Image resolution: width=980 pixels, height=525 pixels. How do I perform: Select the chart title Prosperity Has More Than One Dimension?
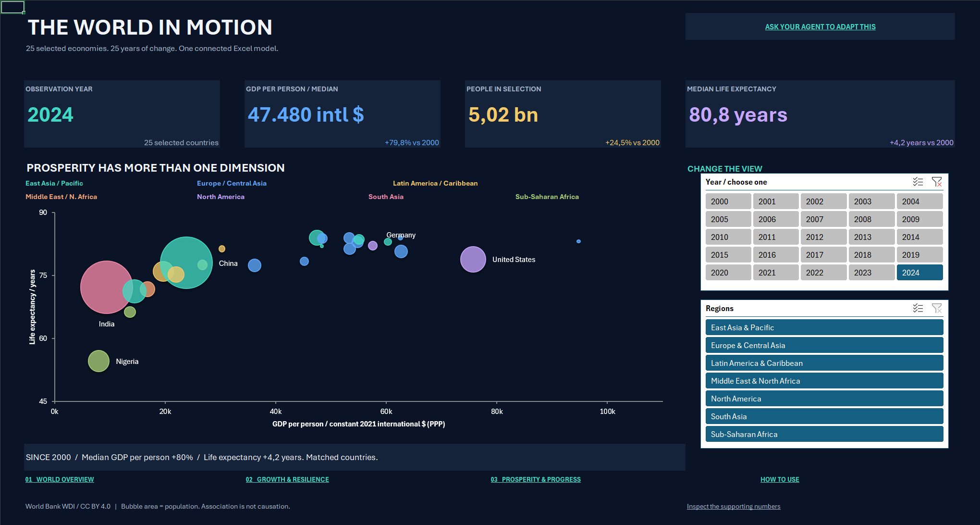[156, 168]
